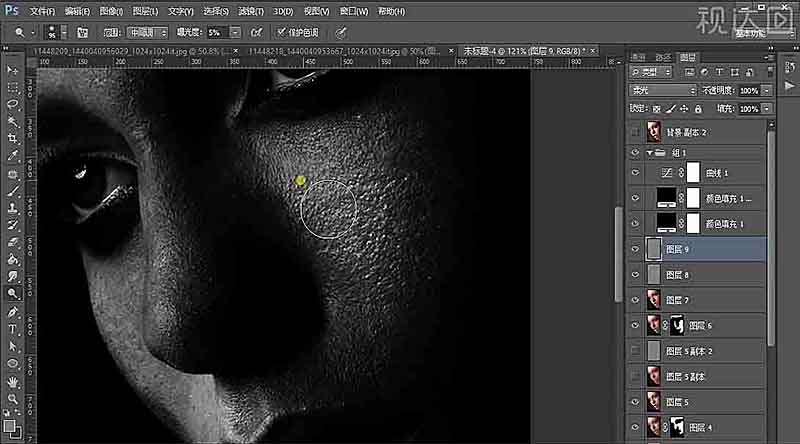Click the pixel layer filter icon
800x444 pixels.
point(689,72)
